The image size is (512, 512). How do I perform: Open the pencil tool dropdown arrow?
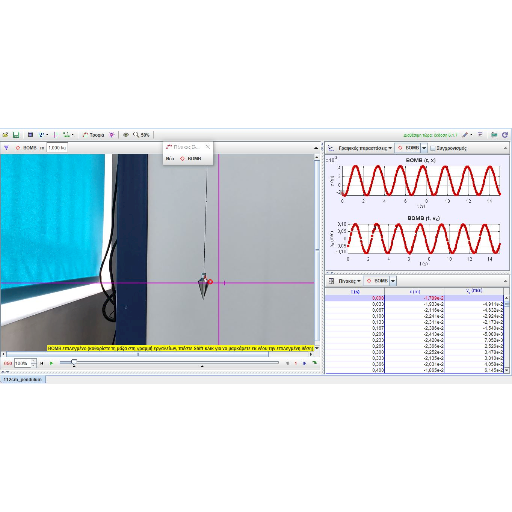[471, 135]
